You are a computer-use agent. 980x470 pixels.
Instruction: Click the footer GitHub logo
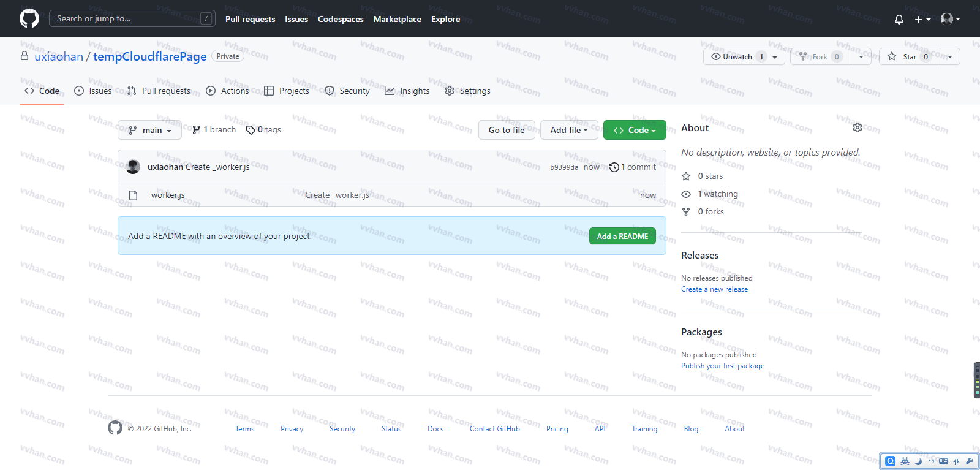115,428
